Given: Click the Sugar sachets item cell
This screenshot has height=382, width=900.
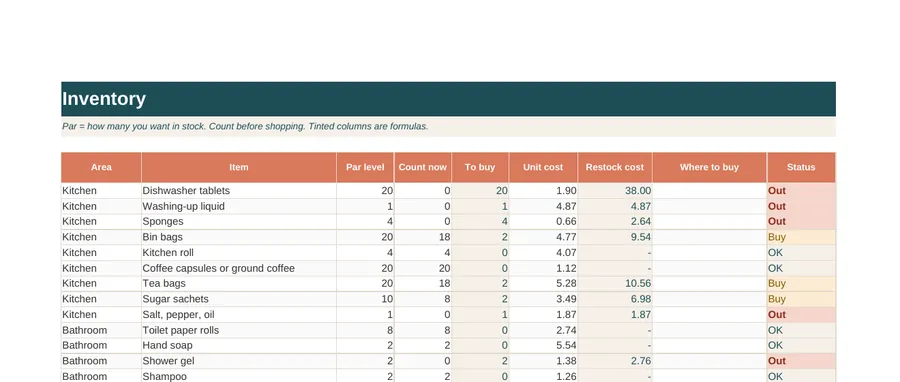Looking at the screenshot, I should click(x=239, y=299).
